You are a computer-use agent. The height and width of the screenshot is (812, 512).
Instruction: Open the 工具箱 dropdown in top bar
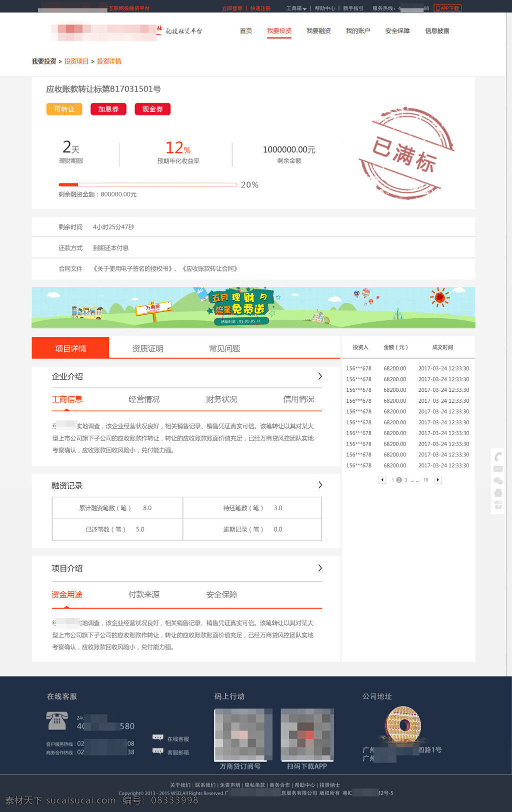pyautogui.click(x=296, y=8)
